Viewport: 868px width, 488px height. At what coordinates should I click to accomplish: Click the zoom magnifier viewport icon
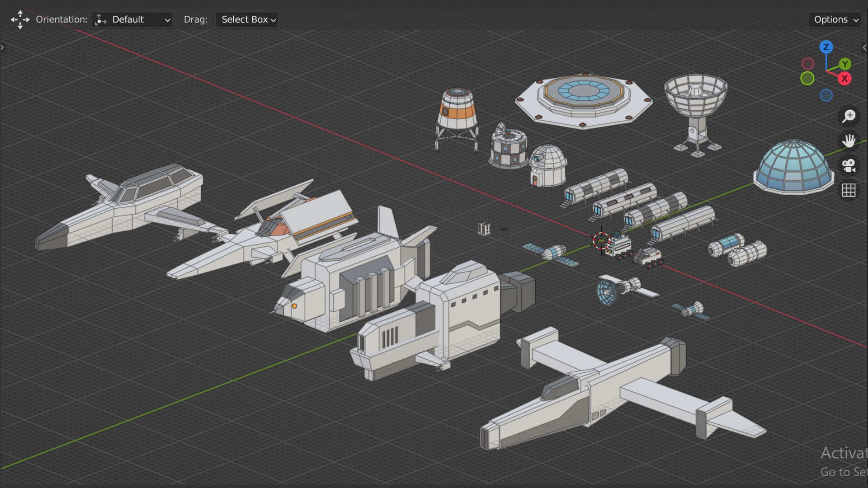pyautogui.click(x=849, y=116)
